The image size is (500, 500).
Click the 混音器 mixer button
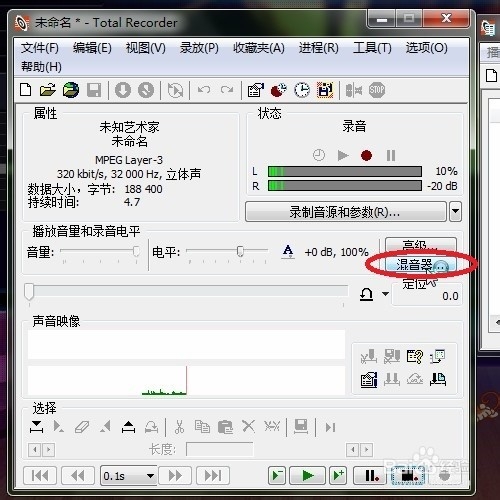(x=421, y=265)
